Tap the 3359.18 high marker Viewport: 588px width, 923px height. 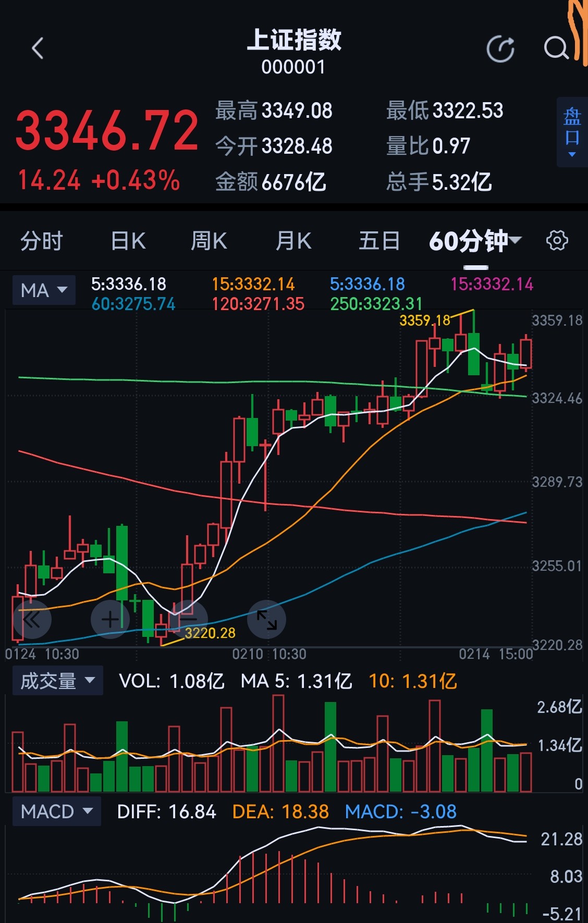[425, 320]
